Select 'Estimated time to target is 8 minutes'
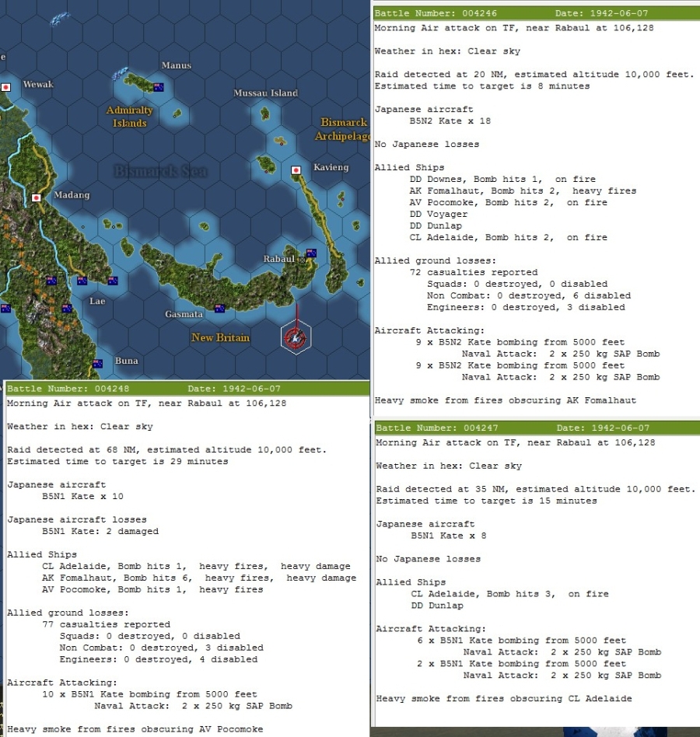Viewport: 700px width, 737px height. pyautogui.click(x=482, y=86)
